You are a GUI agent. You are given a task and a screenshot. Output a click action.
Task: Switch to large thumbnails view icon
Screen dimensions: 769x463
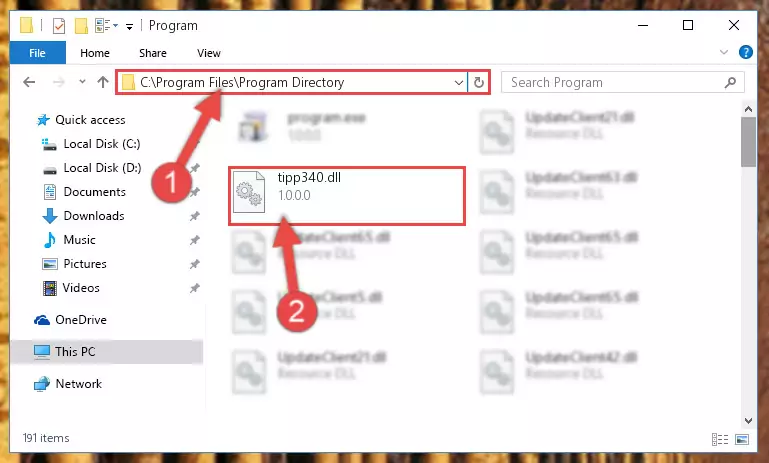pyautogui.click(x=742, y=439)
